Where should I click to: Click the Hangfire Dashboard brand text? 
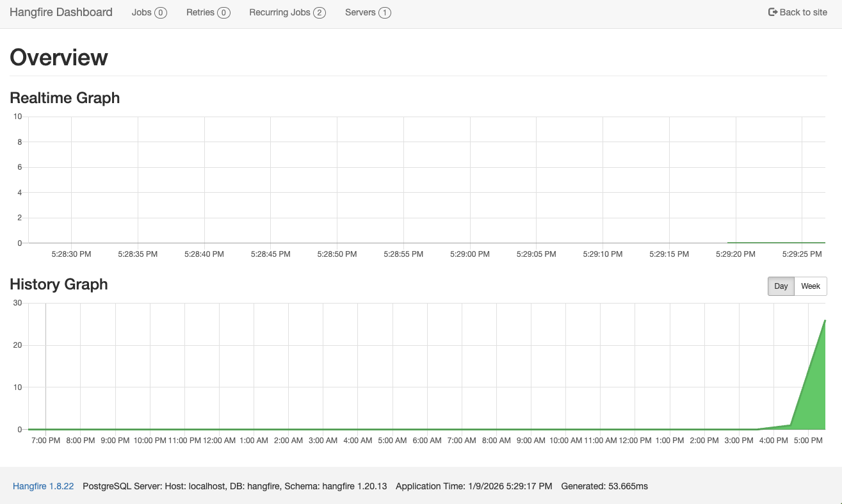[x=60, y=12]
